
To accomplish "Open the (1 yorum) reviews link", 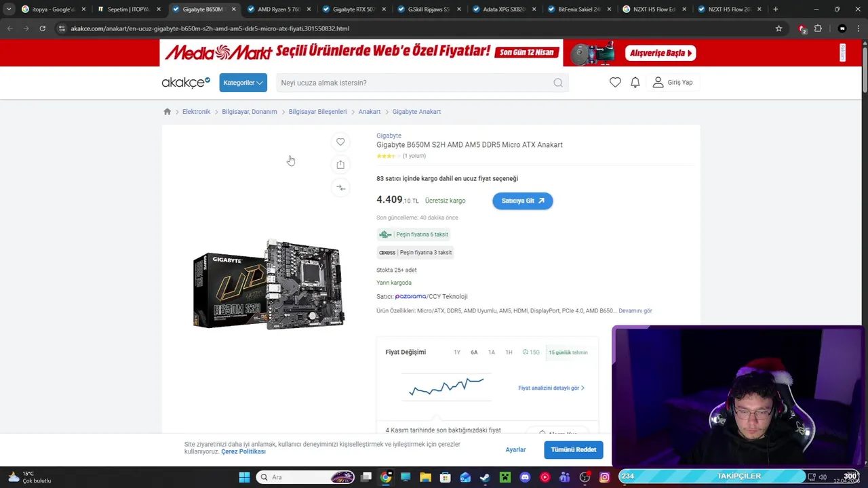I will (414, 156).
